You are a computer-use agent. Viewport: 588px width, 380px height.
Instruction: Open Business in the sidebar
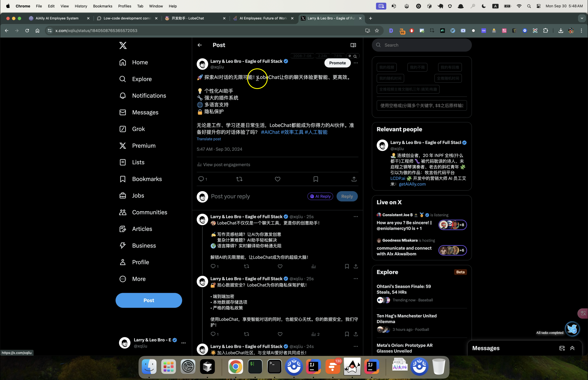(x=137, y=246)
